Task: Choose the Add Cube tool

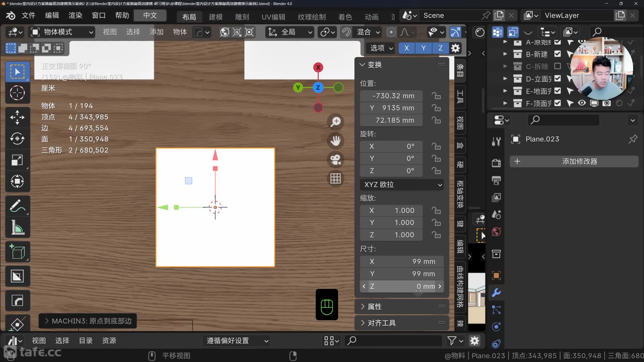Action: [x=17, y=252]
